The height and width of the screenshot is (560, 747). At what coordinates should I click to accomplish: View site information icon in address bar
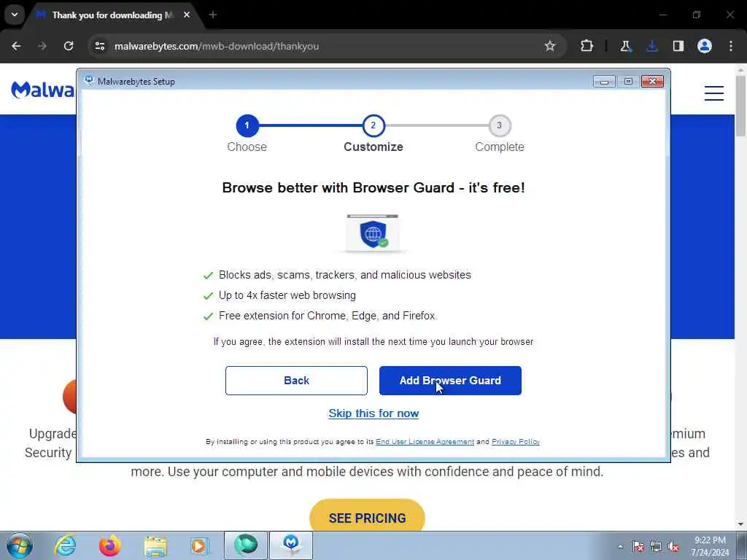click(x=99, y=46)
